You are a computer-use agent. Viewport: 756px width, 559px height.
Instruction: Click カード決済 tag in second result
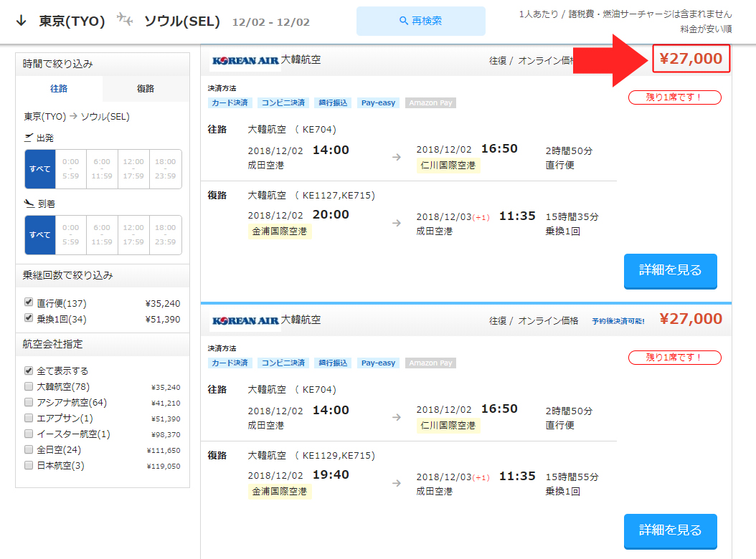point(230,363)
